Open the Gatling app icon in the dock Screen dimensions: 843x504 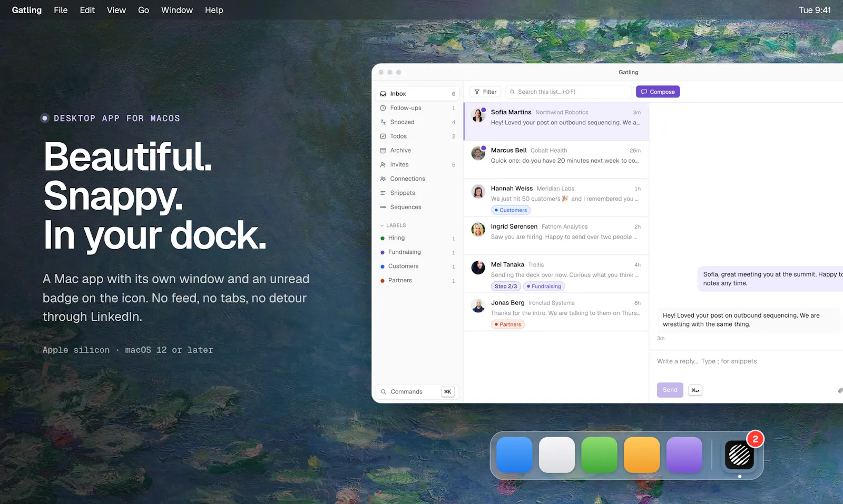pos(739,455)
